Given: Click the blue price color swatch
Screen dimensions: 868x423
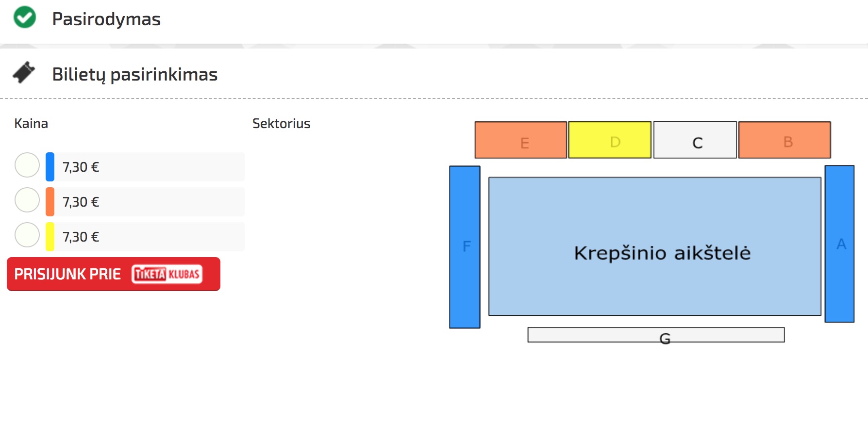Looking at the screenshot, I should point(50,167).
